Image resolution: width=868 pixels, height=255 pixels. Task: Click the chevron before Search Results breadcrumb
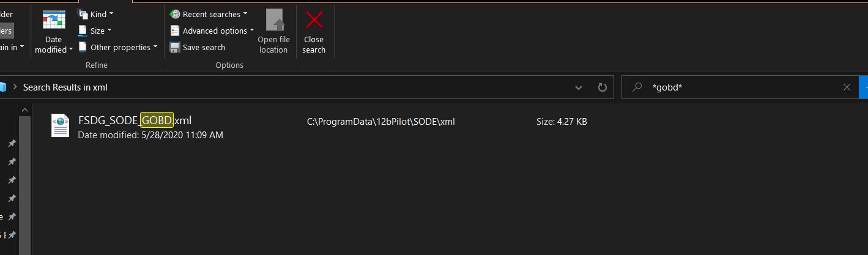click(14, 87)
